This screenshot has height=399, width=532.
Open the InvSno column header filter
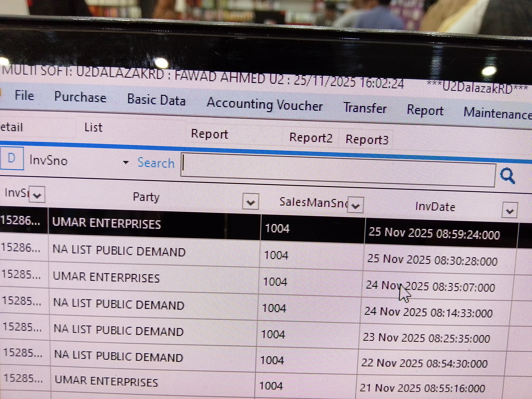37,195
